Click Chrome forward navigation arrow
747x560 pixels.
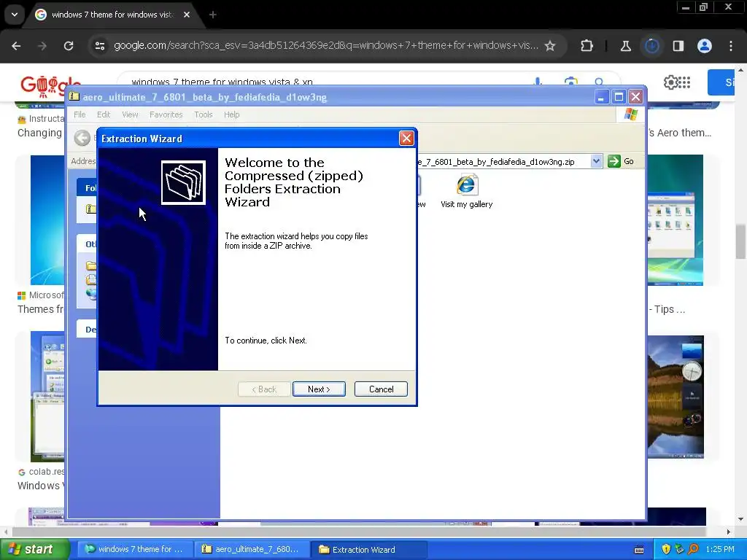42,46
